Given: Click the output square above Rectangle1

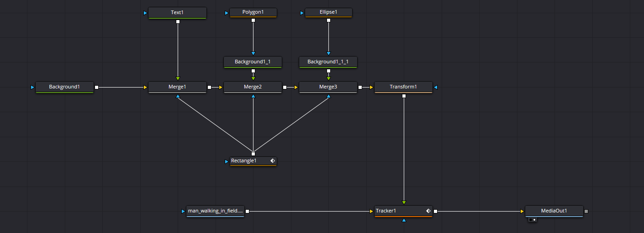Looking at the screenshot, I should coord(253,154).
